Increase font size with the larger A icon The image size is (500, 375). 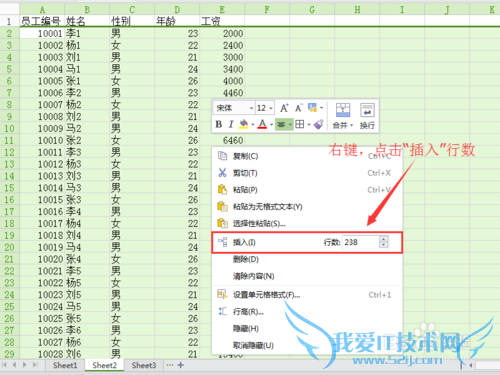click(x=284, y=108)
